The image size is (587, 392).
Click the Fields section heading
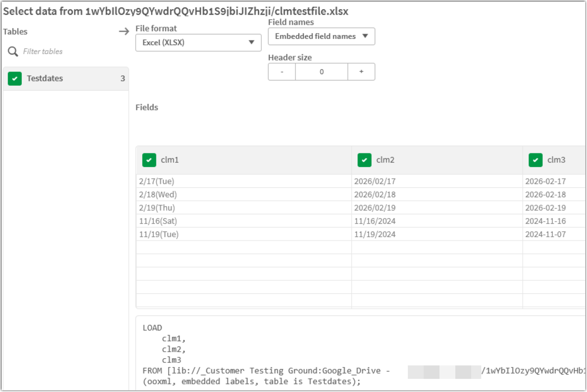tap(147, 107)
